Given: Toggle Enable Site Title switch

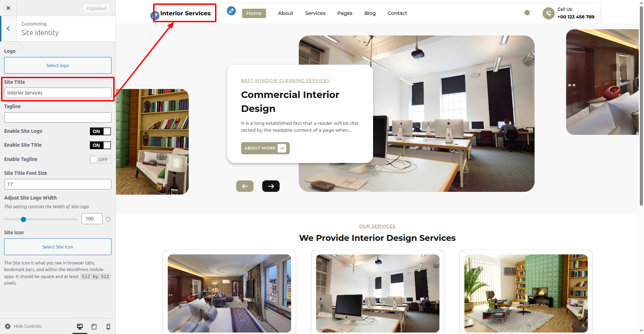Looking at the screenshot, I should [100, 145].
